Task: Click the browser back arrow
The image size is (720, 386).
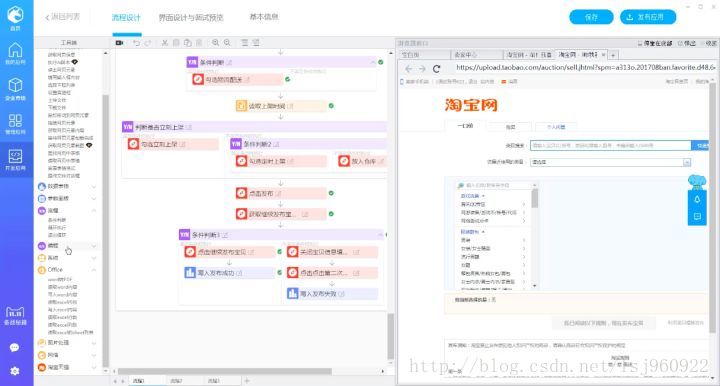Action: click(x=409, y=69)
